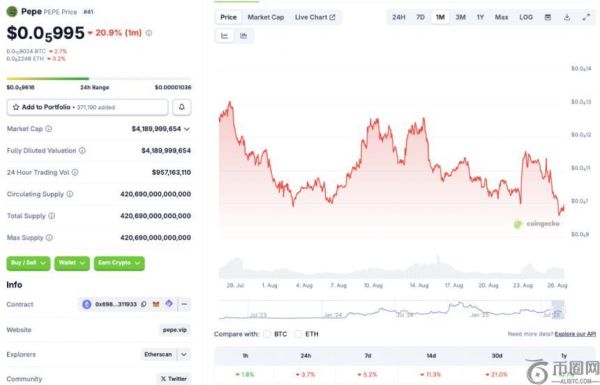Open the Buy / Sell dropdown
Image resolution: width=600 pixels, height=385 pixels.
click(28, 263)
